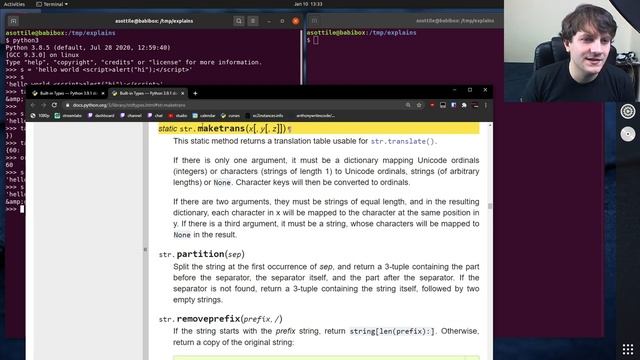Open the date and time clock menu
Screen dimensions: 640x360
point(308,4)
